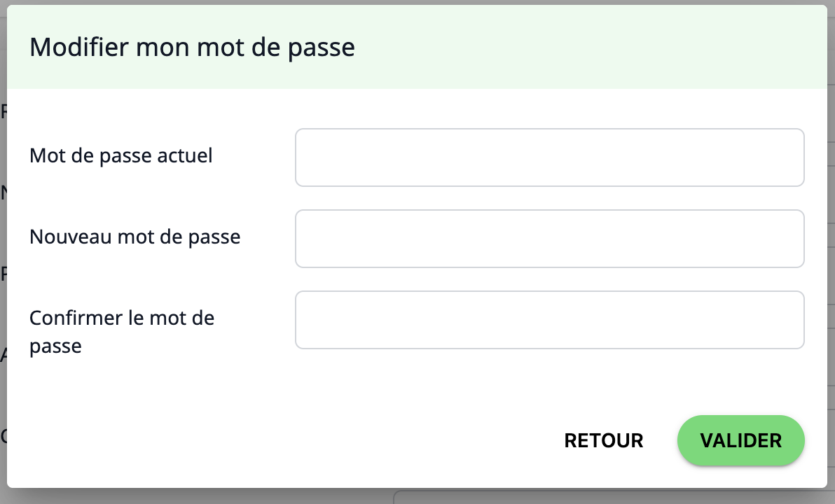Activate the first empty text field
Image resolution: width=835 pixels, height=504 pixels.
[x=549, y=157]
